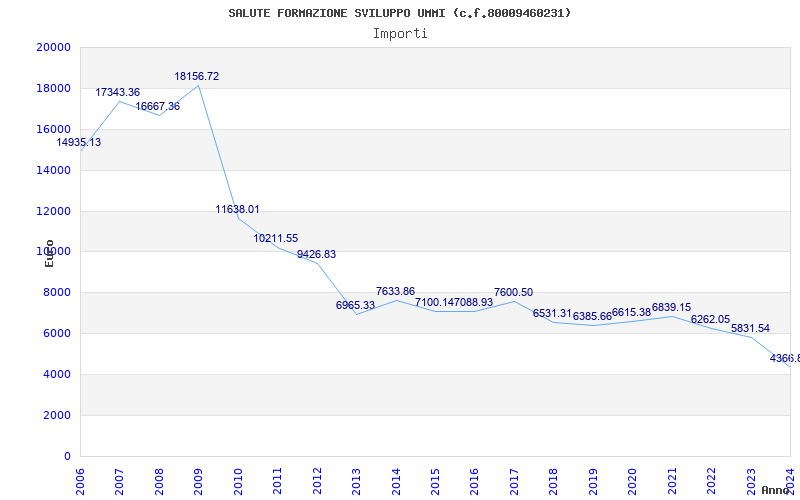Click the 2016 year axis label

coord(474,482)
